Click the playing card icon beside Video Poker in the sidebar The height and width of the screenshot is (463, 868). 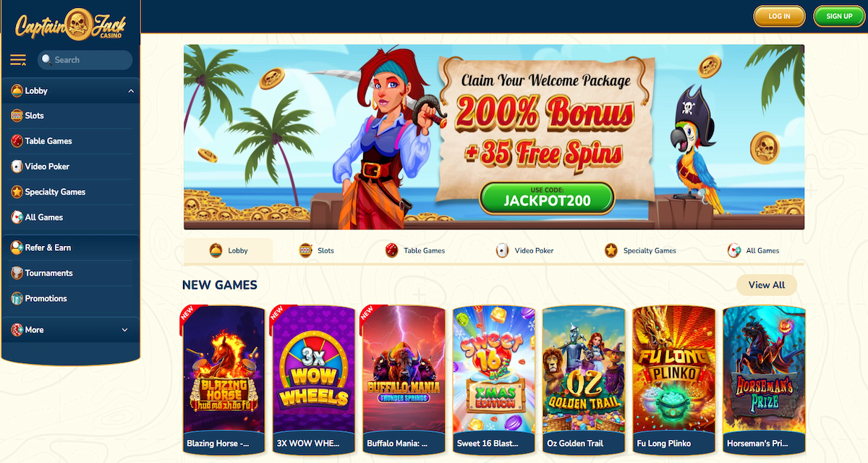coord(17,166)
